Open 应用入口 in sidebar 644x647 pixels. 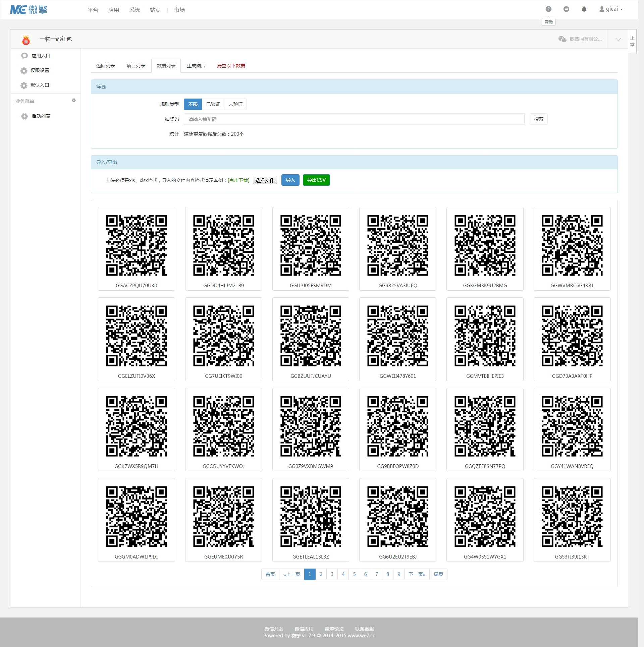click(41, 56)
